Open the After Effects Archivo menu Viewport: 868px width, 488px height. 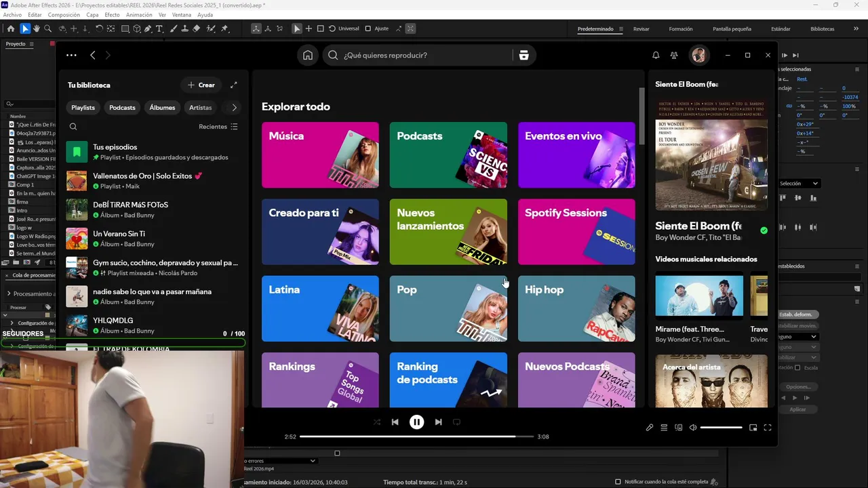coord(12,15)
